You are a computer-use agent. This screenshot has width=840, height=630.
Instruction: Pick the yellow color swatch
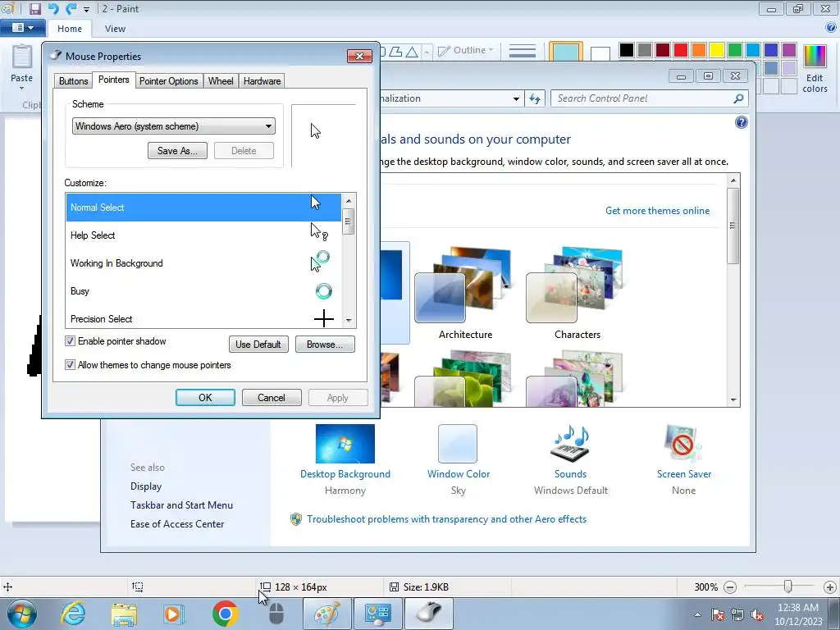coord(717,50)
